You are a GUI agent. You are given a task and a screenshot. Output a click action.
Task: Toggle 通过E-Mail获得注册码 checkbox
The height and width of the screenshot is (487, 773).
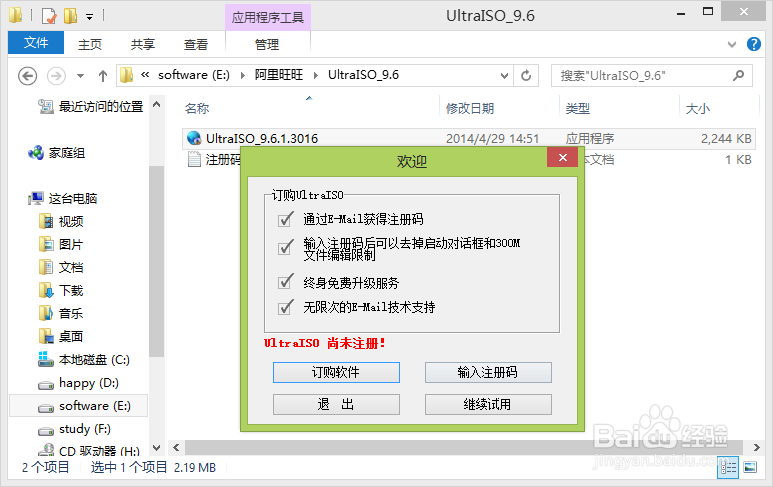pyautogui.click(x=285, y=219)
